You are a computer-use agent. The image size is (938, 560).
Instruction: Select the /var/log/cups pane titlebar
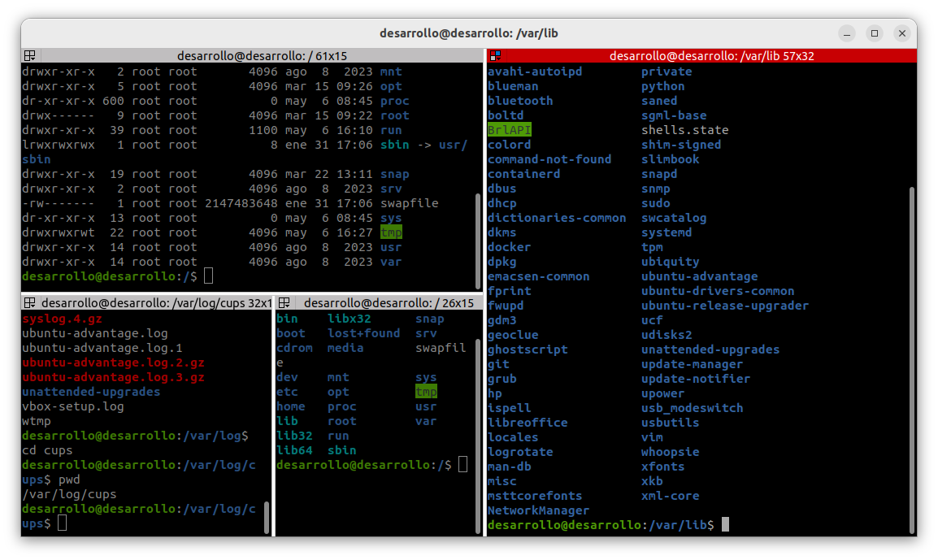[156, 302]
